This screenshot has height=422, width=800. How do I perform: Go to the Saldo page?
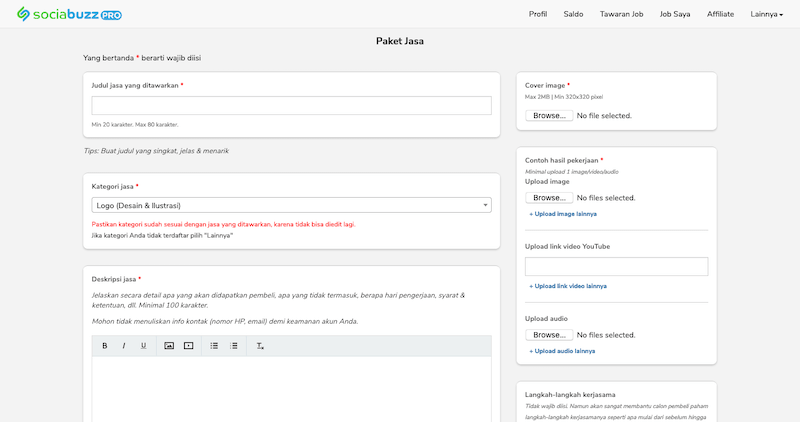pos(573,14)
